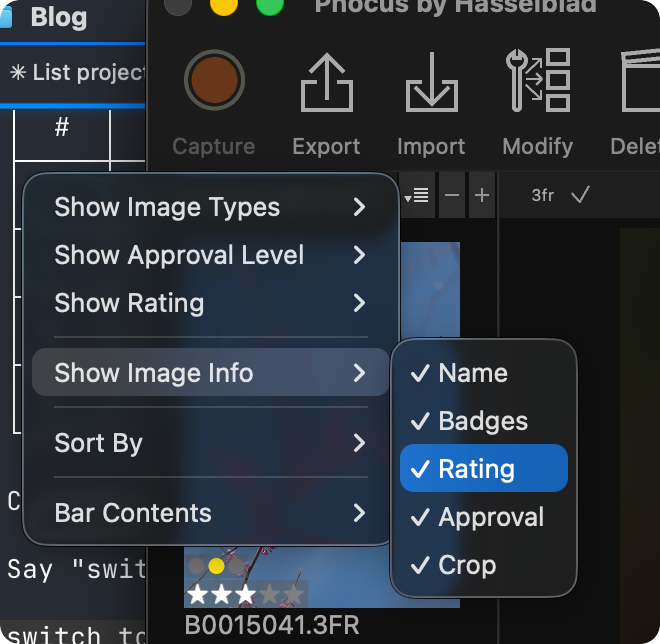Open the Show Approval Level submenu
Screen dimensions: 660x644
click(x=210, y=255)
